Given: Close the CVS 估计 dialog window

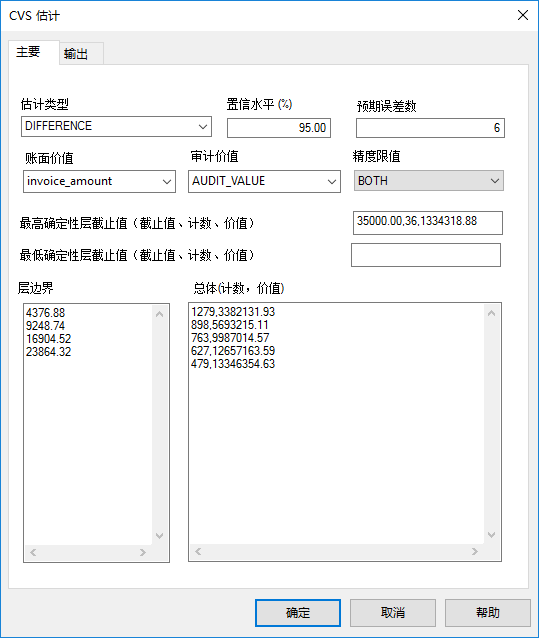Looking at the screenshot, I should coord(523,15).
